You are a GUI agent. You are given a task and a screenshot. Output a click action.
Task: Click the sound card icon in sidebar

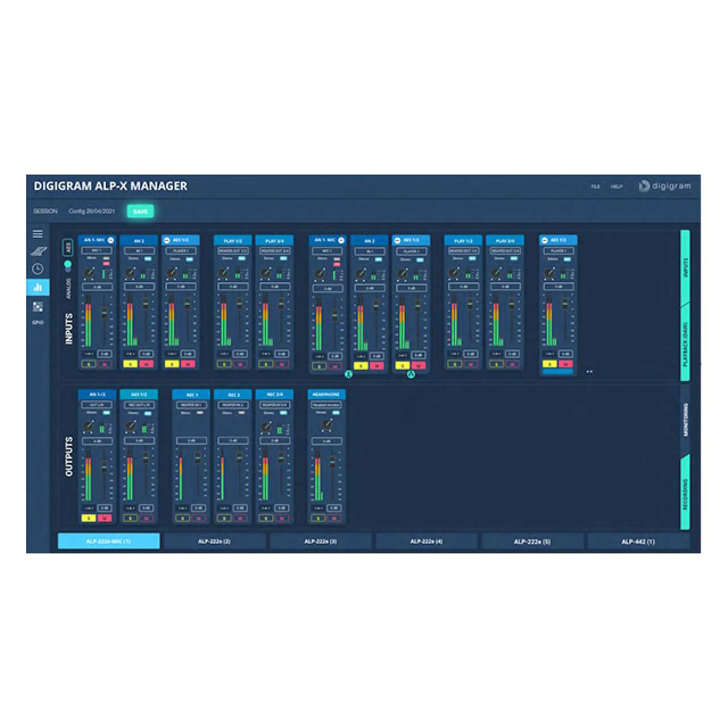(38, 251)
